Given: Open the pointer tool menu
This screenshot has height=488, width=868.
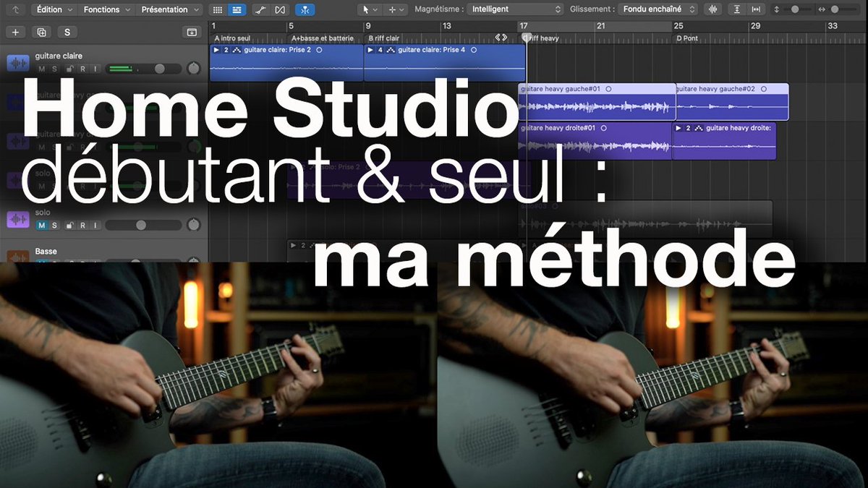Looking at the screenshot, I should [x=370, y=9].
